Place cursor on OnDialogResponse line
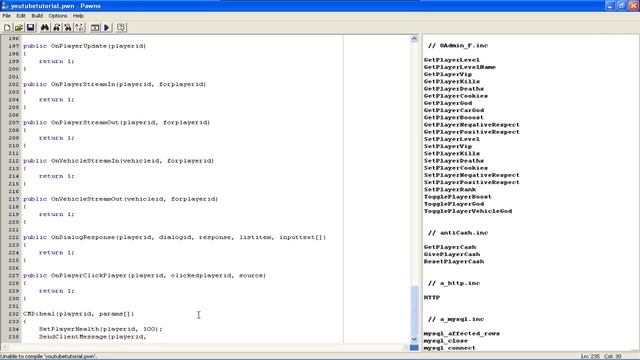640x360 pixels. pos(175,237)
